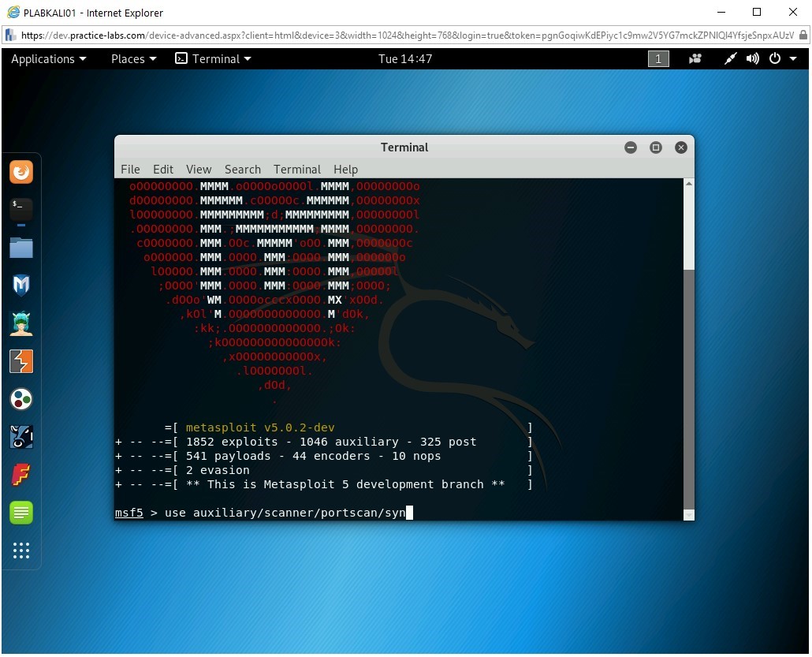Open the Applications dropdown menu
The width and height of the screenshot is (812, 657).
48,59
